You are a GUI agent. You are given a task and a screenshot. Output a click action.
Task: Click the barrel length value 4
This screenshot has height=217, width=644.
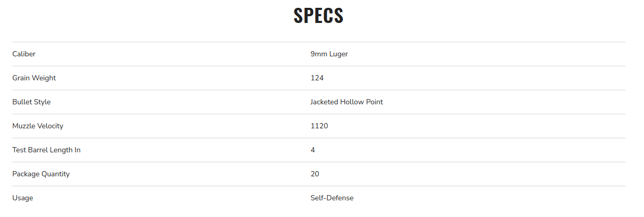click(313, 150)
